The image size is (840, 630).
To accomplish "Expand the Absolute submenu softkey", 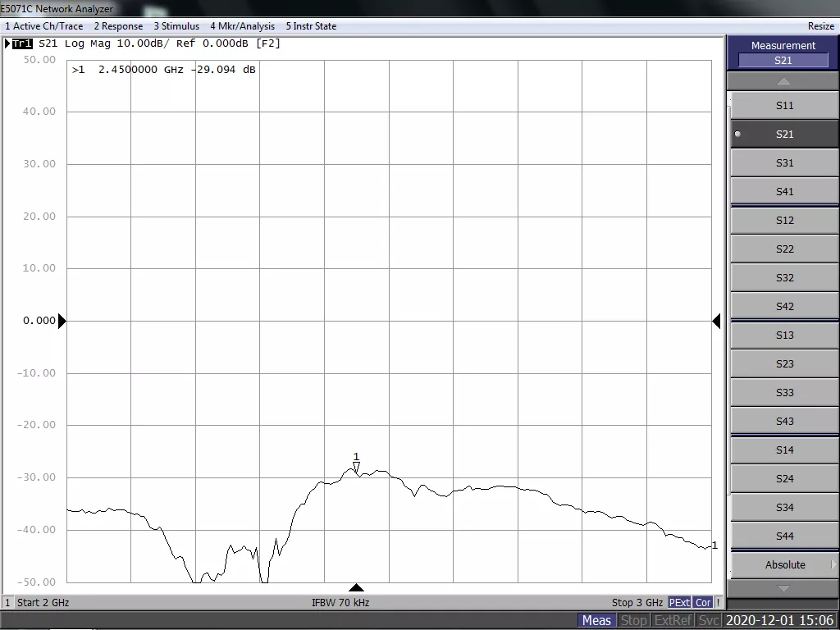I will pyautogui.click(x=784, y=564).
